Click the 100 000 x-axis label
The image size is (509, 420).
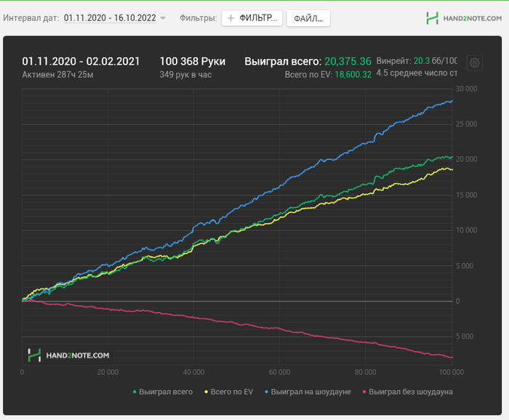[x=452, y=372]
